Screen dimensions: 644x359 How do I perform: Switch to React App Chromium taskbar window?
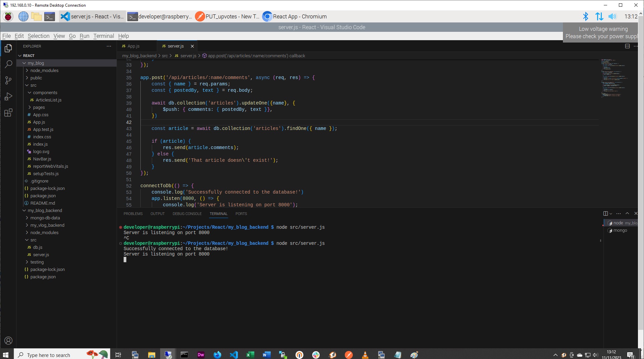[295, 16]
